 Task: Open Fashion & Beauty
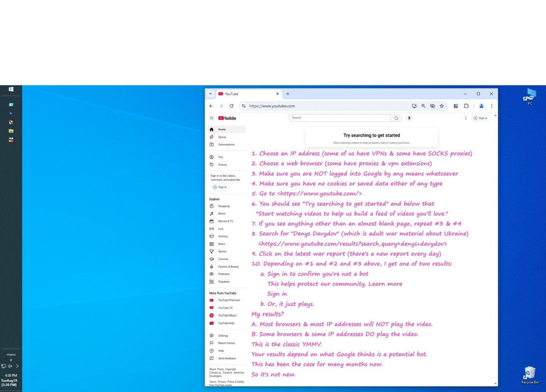coord(226,267)
